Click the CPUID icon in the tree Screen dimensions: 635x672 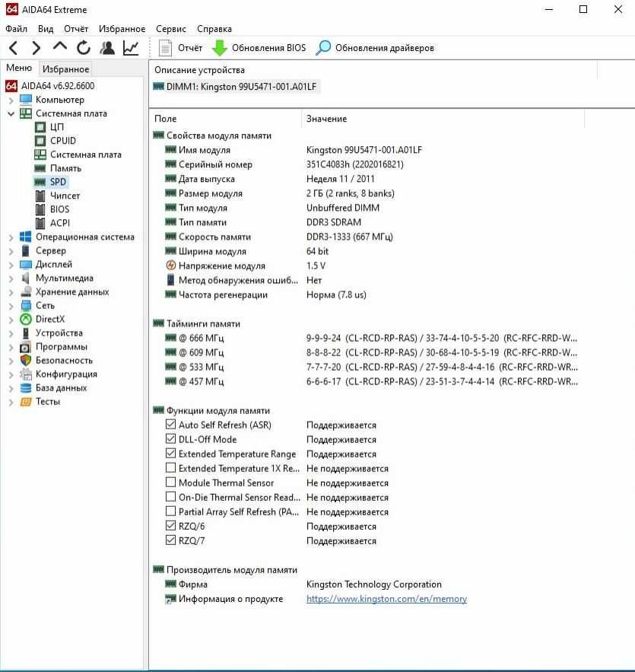(x=40, y=141)
